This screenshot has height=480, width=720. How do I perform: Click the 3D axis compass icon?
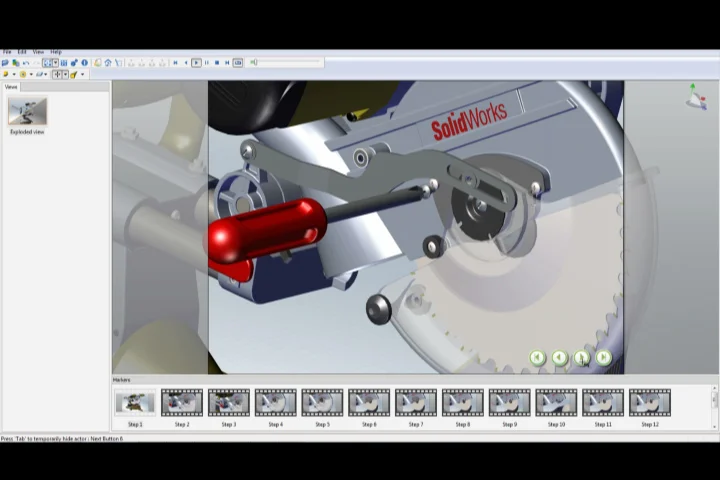(x=696, y=96)
